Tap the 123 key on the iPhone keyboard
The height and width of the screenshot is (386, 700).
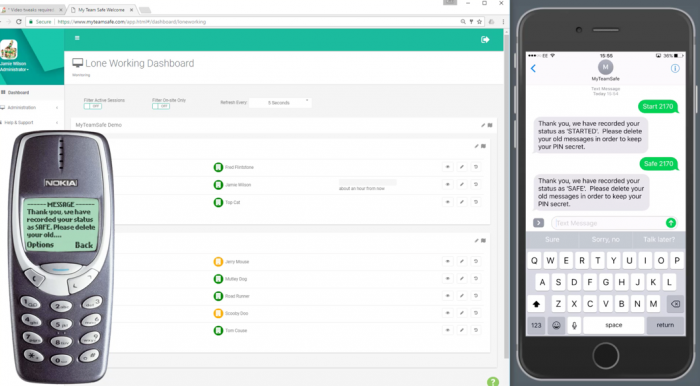[x=537, y=325]
